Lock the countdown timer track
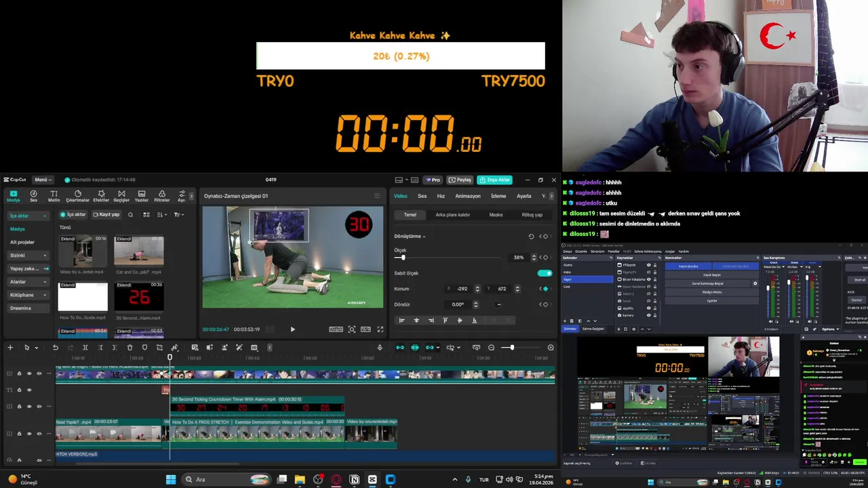This screenshot has width=868, height=488. click(x=19, y=407)
